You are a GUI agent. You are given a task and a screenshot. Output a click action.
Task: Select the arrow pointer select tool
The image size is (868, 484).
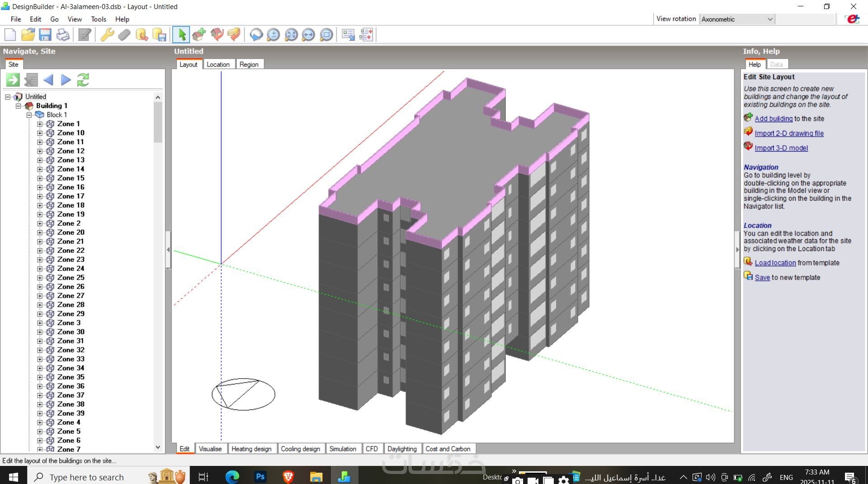pos(182,35)
